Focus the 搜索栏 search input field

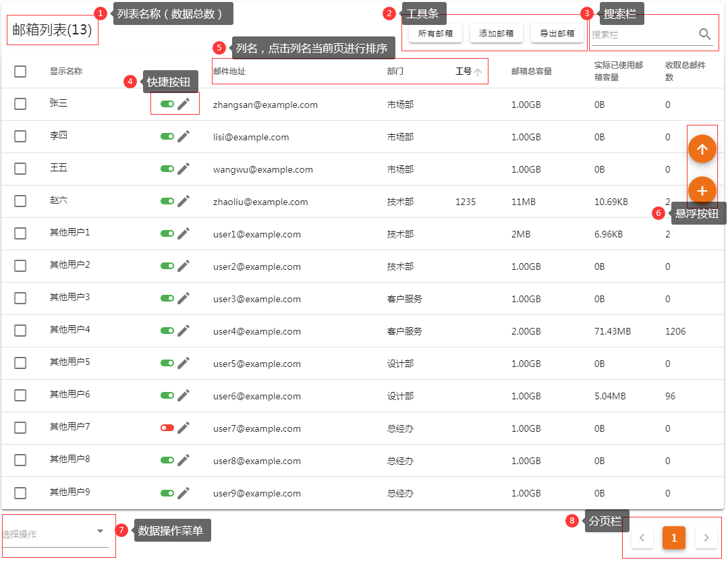[x=641, y=34]
